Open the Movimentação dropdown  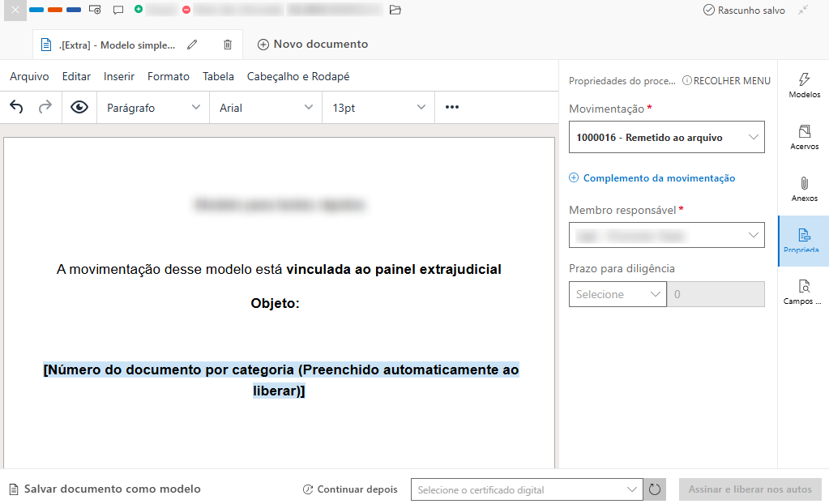(x=666, y=136)
